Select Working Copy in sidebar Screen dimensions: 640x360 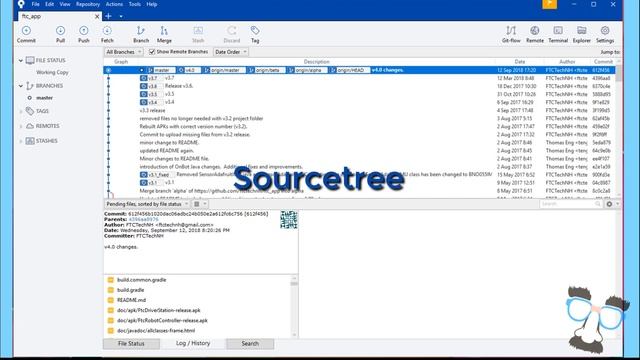[52, 72]
